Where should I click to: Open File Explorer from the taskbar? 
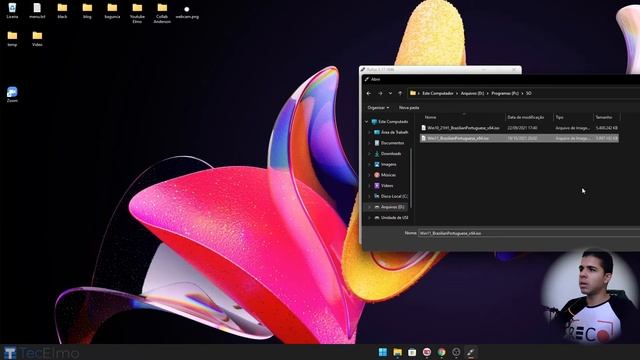point(397,352)
